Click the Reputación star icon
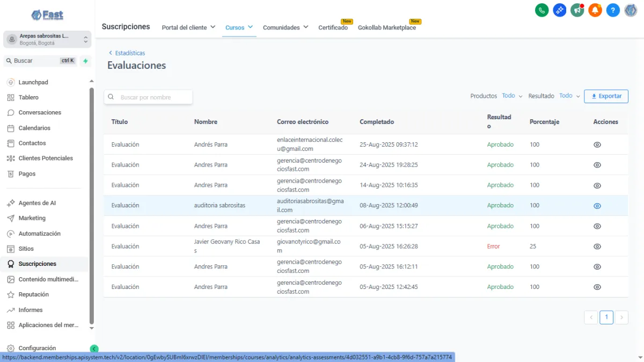The height and width of the screenshot is (362, 644). point(11,294)
